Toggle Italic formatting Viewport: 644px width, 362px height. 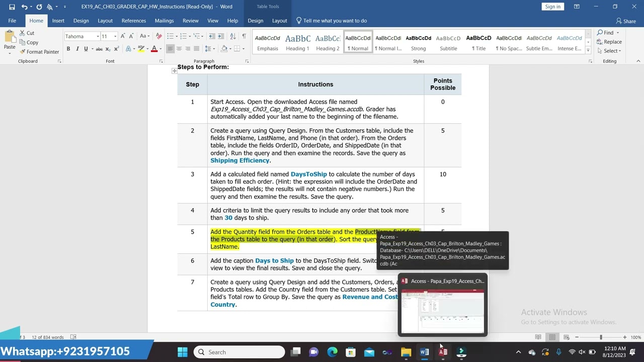[x=77, y=49]
